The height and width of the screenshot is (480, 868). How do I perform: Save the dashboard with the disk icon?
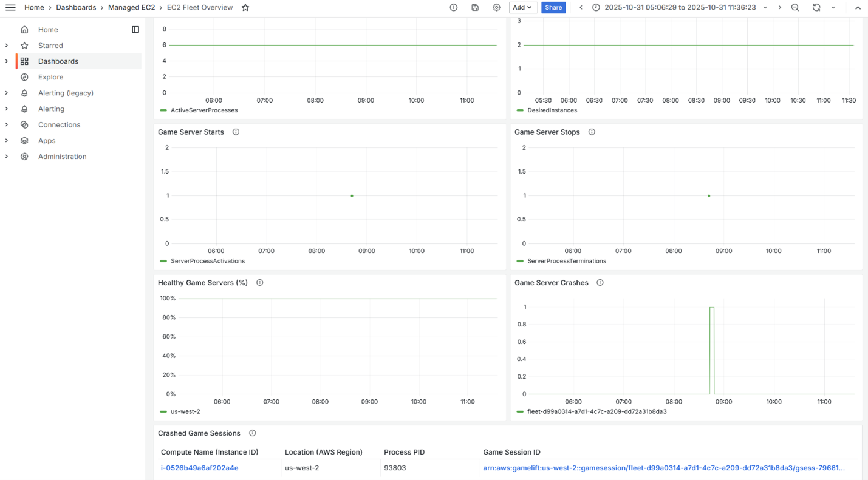click(475, 8)
